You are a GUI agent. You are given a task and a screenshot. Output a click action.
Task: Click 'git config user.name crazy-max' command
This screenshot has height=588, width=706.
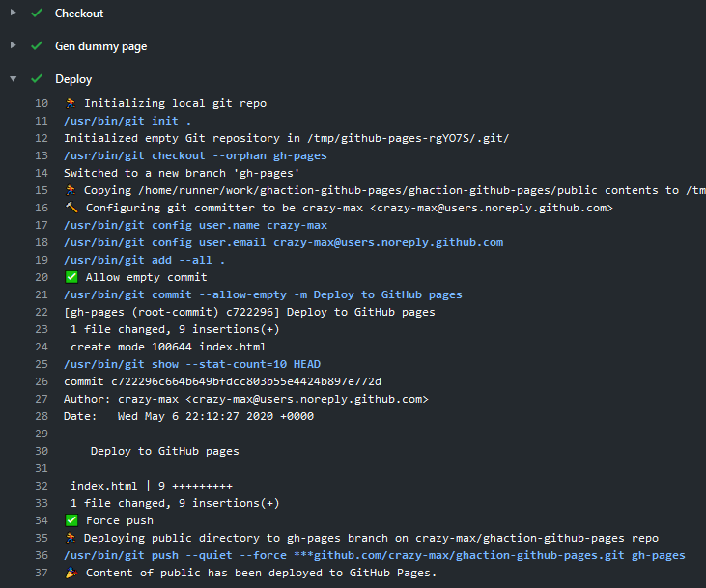(x=195, y=225)
